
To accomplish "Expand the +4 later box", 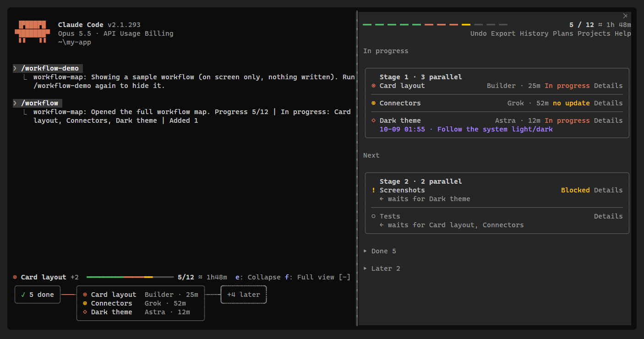I will (x=244, y=295).
